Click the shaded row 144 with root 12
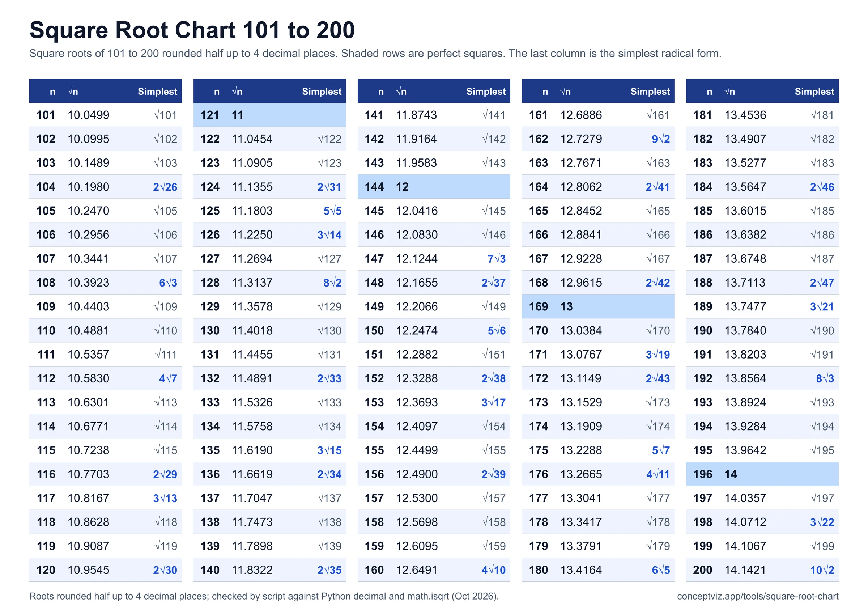 tap(434, 187)
